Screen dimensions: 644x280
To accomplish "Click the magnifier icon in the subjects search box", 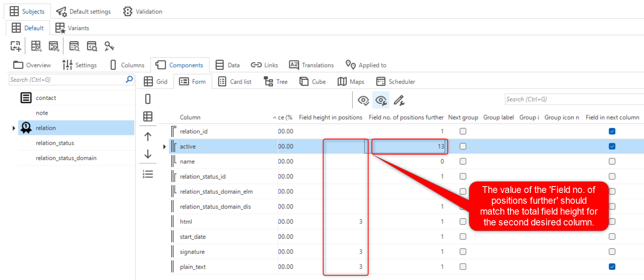I will point(129,79).
